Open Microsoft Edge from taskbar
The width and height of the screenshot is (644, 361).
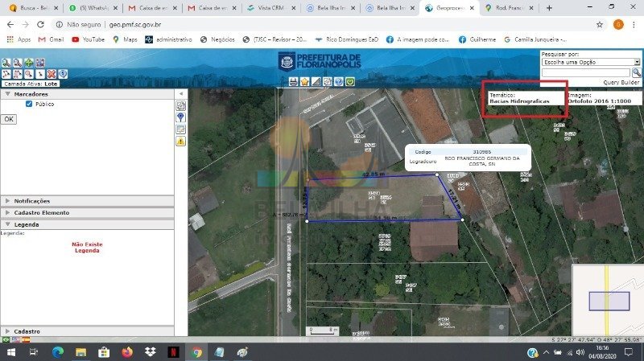click(58, 352)
